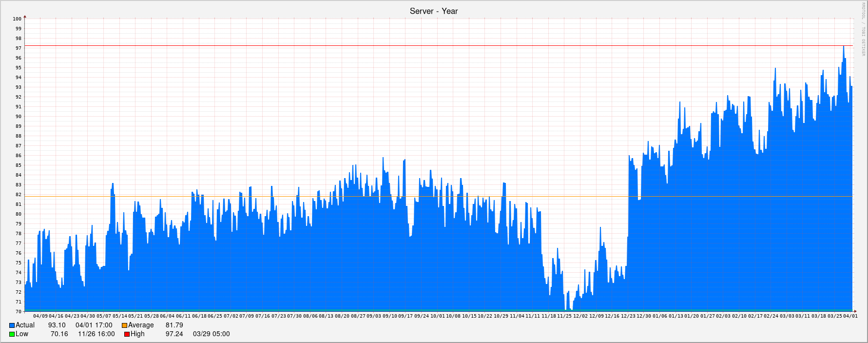This screenshot has height=343, width=868.
Task: Select the 04/01 date label on the x-axis
Action: (850, 316)
